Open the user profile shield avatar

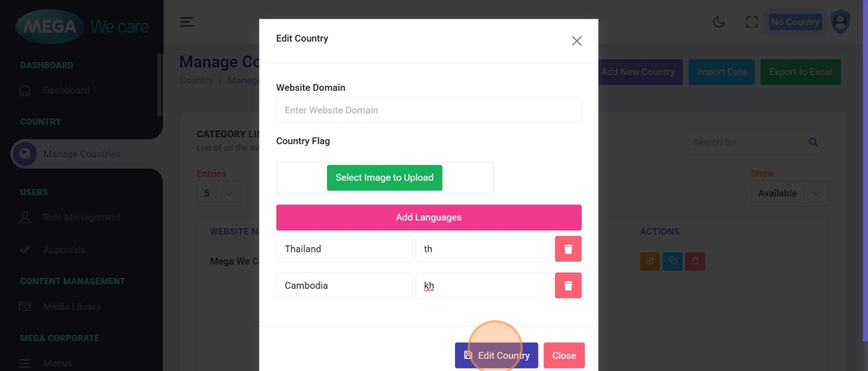[x=840, y=22]
